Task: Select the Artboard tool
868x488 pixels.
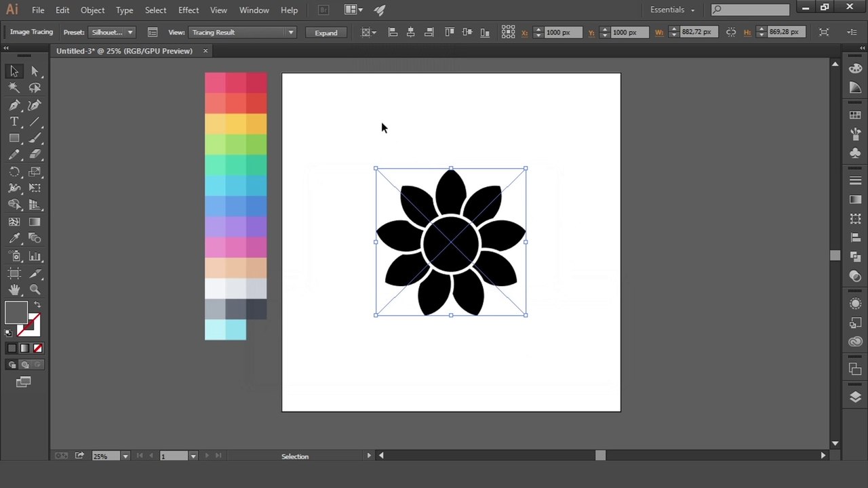Action: tap(14, 273)
